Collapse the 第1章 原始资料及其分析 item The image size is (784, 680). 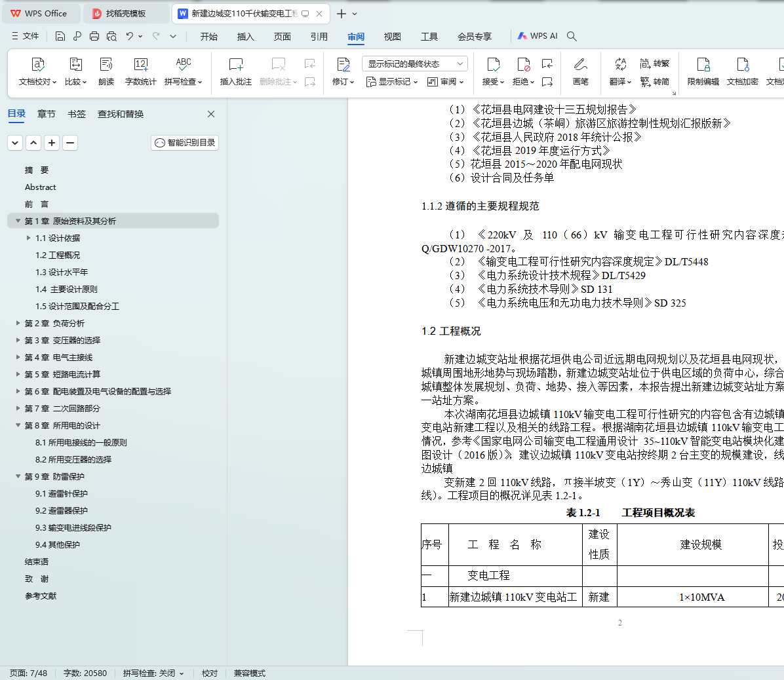tap(18, 221)
